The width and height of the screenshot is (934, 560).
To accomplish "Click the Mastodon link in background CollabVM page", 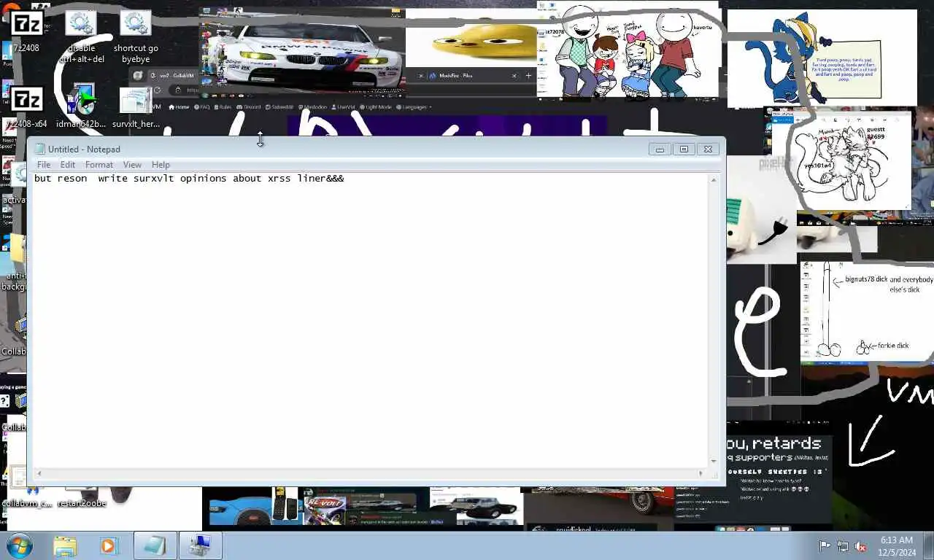I will pos(312,107).
